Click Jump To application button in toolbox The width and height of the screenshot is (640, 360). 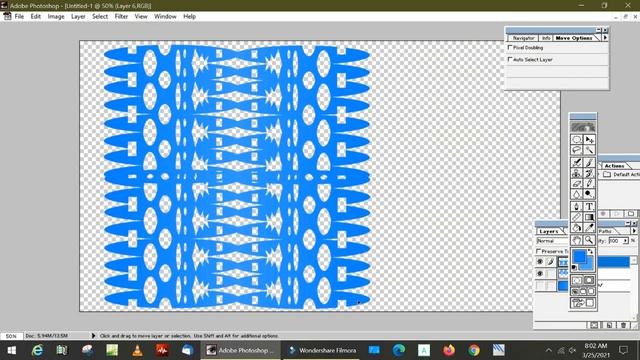tap(583, 303)
